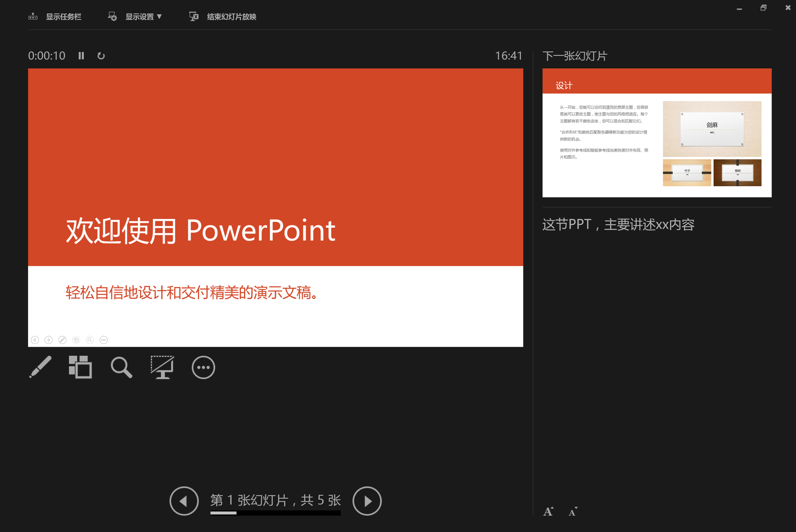This screenshot has width=796, height=532.
Task: Close the presenter view window
Action: click(x=788, y=7)
